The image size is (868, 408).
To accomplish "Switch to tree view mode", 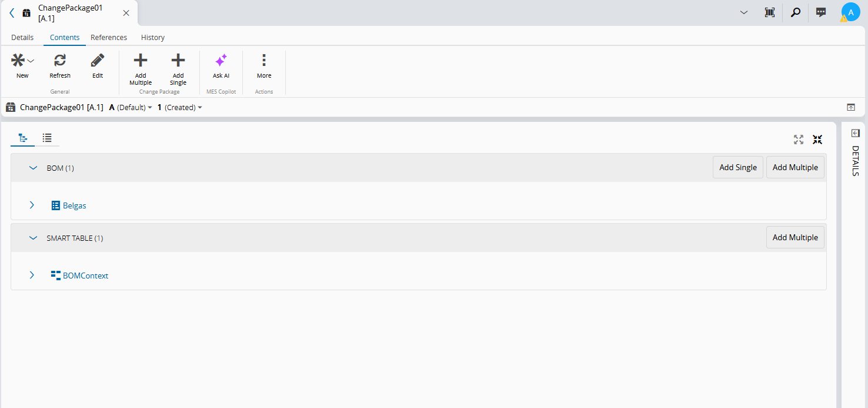I will click(23, 138).
